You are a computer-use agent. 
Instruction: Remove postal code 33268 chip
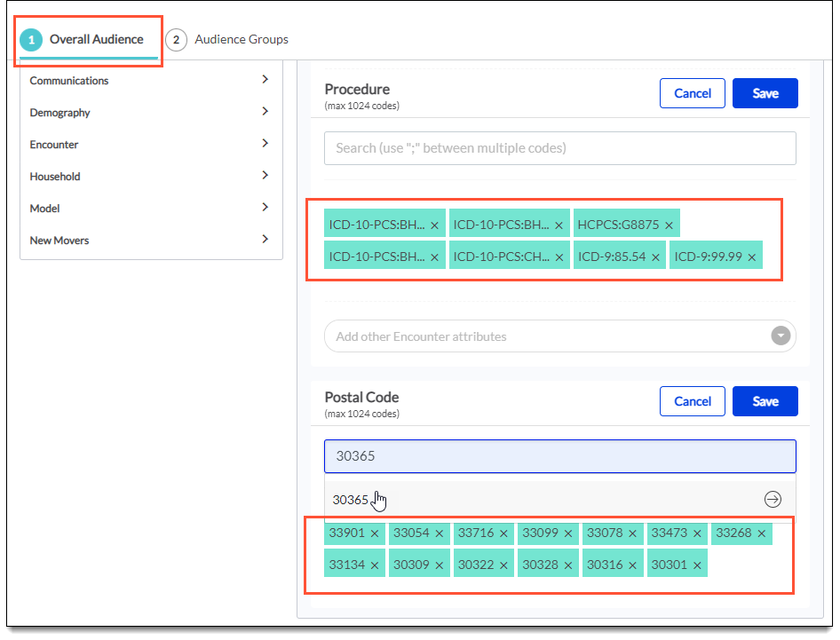(x=762, y=533)
